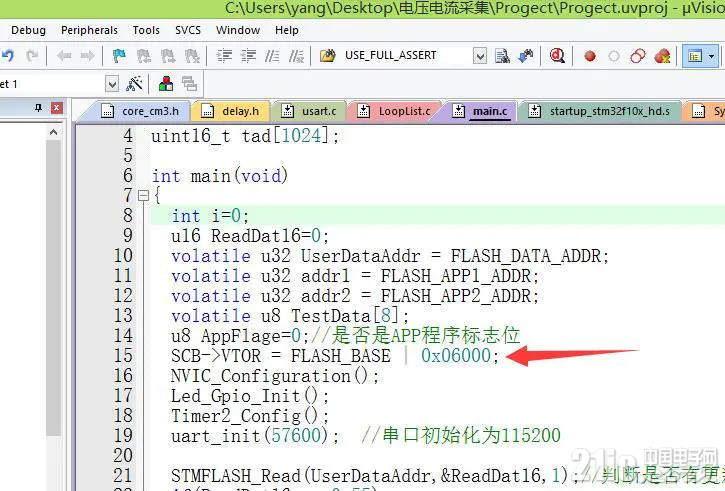
Task: Click FLASH_APP1_ADDR on line 11
Action: (x=456, y=276)
